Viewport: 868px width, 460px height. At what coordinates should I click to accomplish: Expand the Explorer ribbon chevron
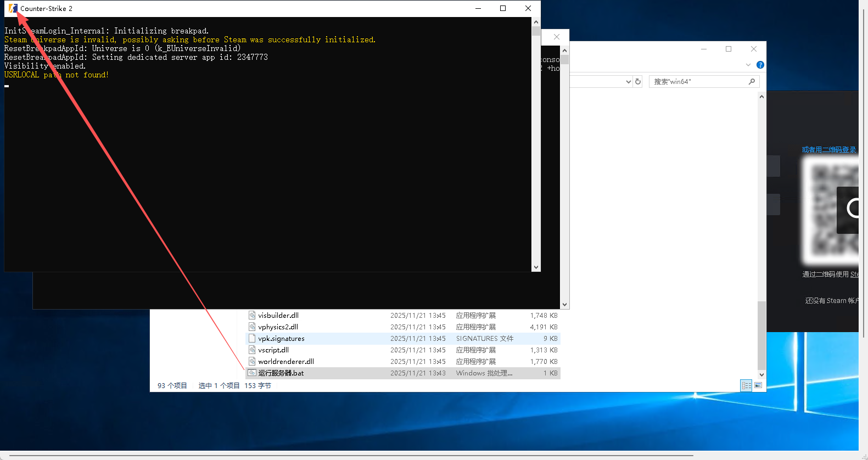(x=748, y=65)
